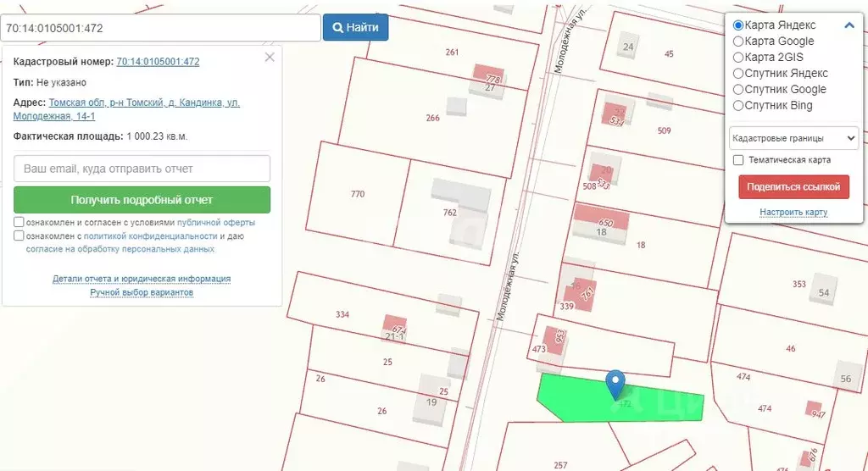This screenshot has width=868, height=471.
Task: Select Спутник Google radio option
Action: click(x=738, y=90)
